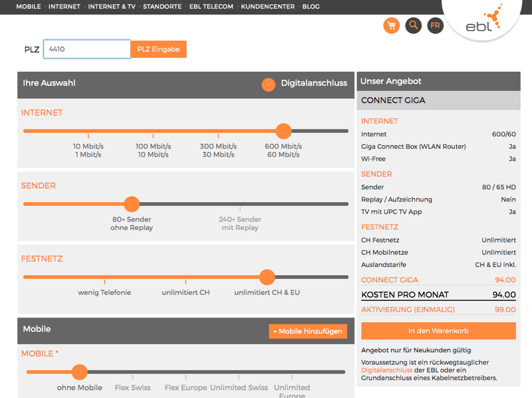
Task: Choose 240+ Sender mit Replay
Action: point(240,223)
